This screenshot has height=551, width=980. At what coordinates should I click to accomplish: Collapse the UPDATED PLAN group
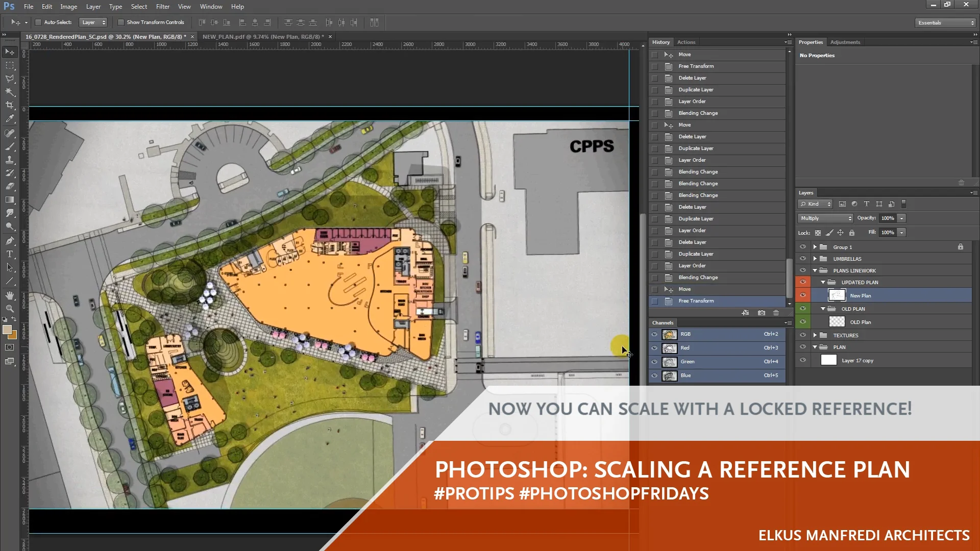pos(823,282)
